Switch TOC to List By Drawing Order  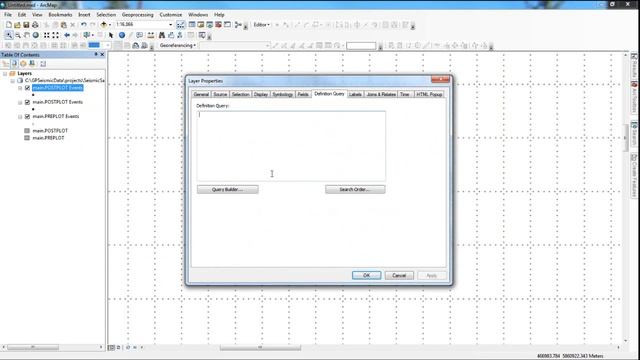coord(5,64)
